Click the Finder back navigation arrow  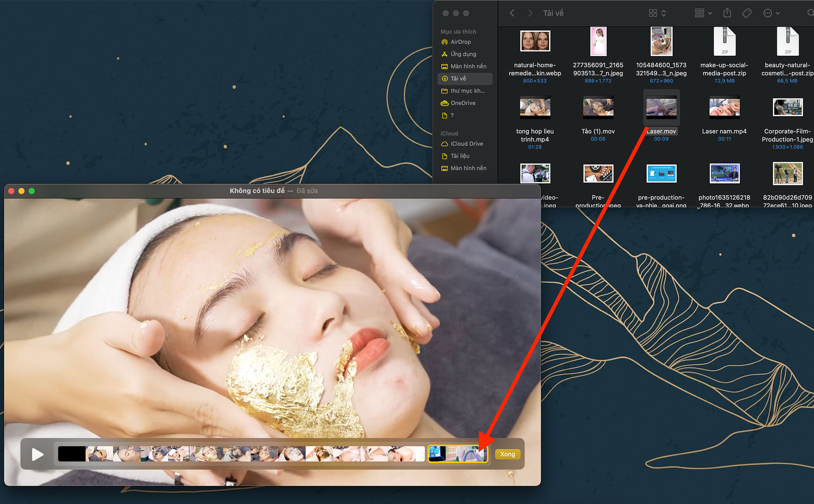point(512,13)
